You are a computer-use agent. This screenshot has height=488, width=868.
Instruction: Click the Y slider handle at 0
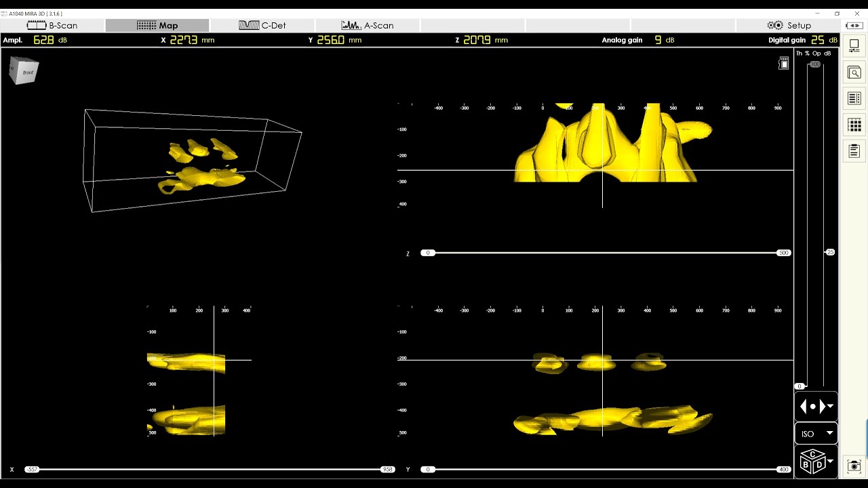tap(428, 469)
